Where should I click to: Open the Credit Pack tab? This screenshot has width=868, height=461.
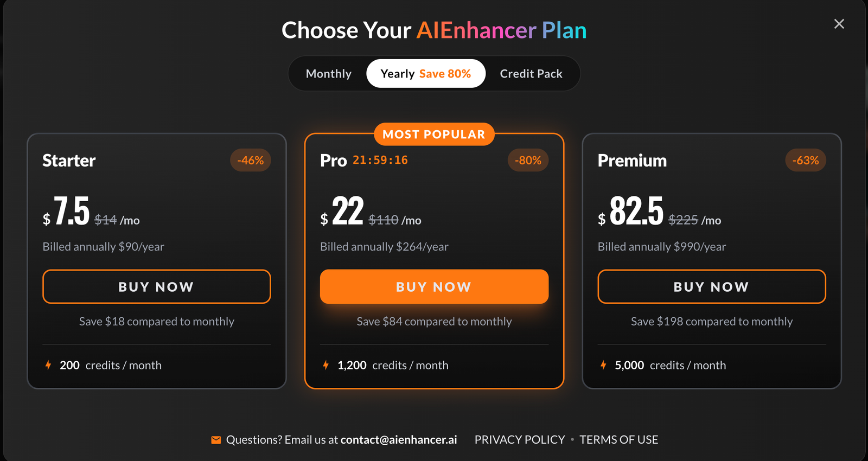point(531,74)
